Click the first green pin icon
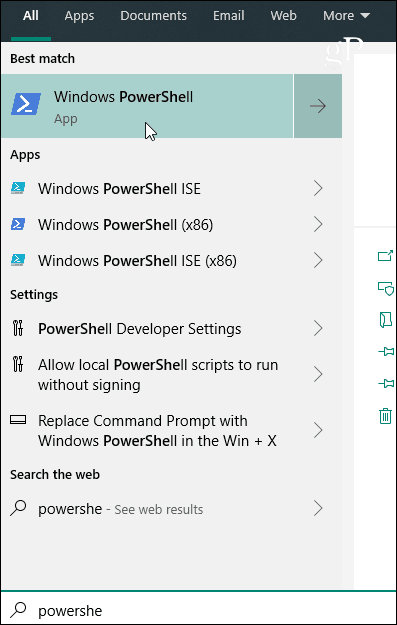Image resolution: width=397 pixels, height=625 pixels. pyautogui.click(x=385, y=352)
